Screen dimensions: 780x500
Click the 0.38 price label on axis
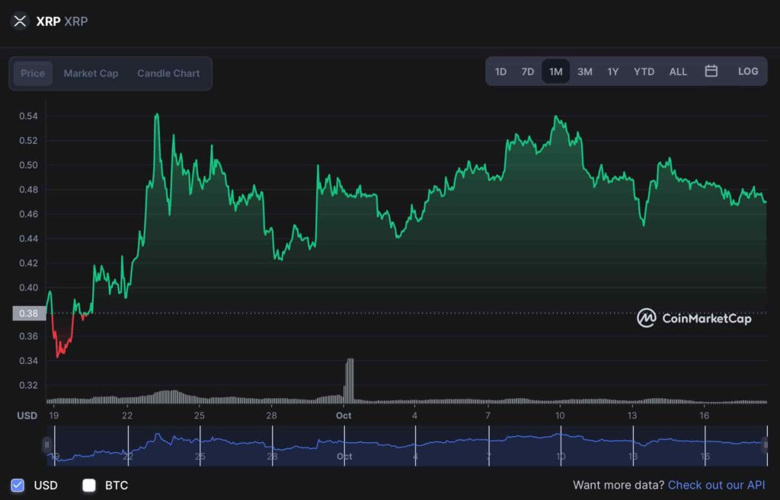coord(29,313)
